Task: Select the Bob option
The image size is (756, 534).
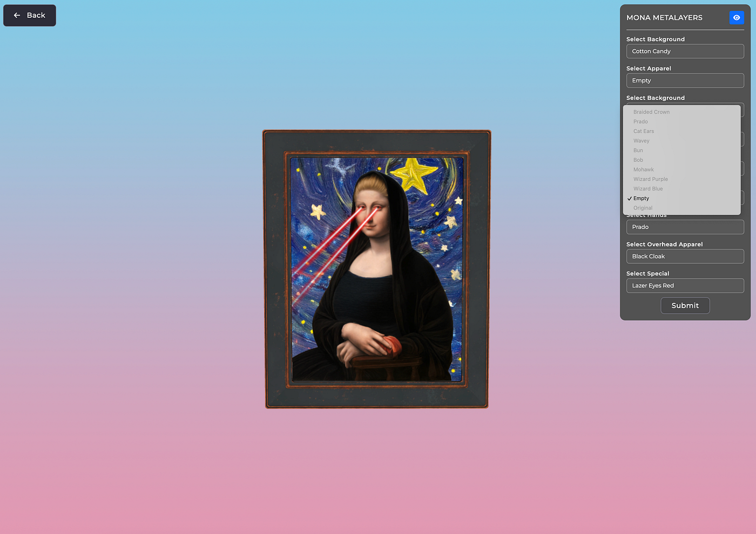Action: pos(681,160)
